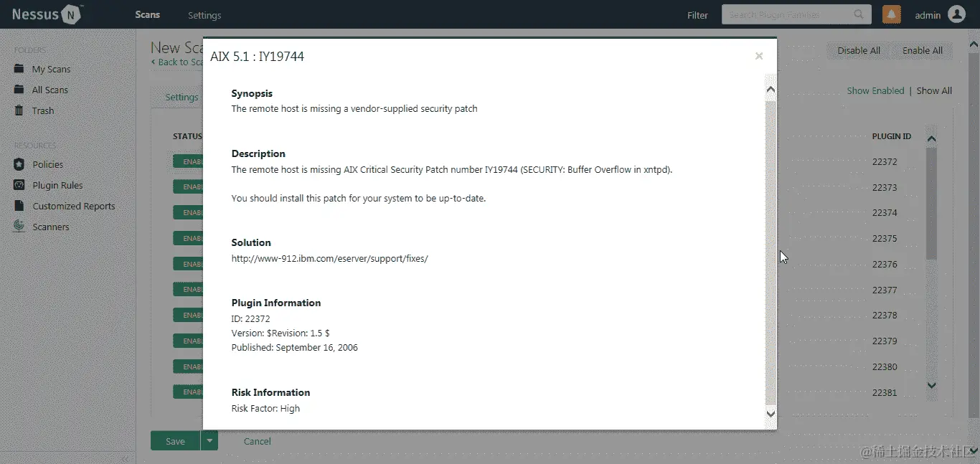This screenshot has height=464, width=980.
Task: Click the Filter link
Action: [x=697, y=15]
